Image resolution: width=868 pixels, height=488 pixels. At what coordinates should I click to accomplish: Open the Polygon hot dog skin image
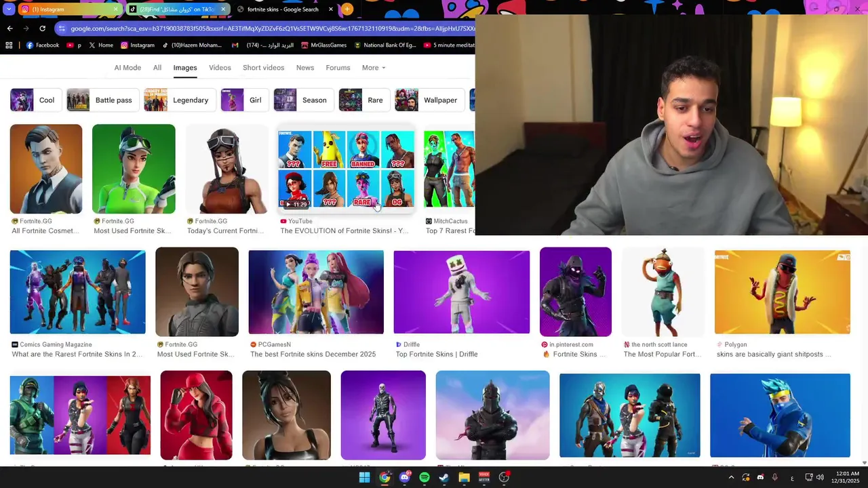(783, 292)
